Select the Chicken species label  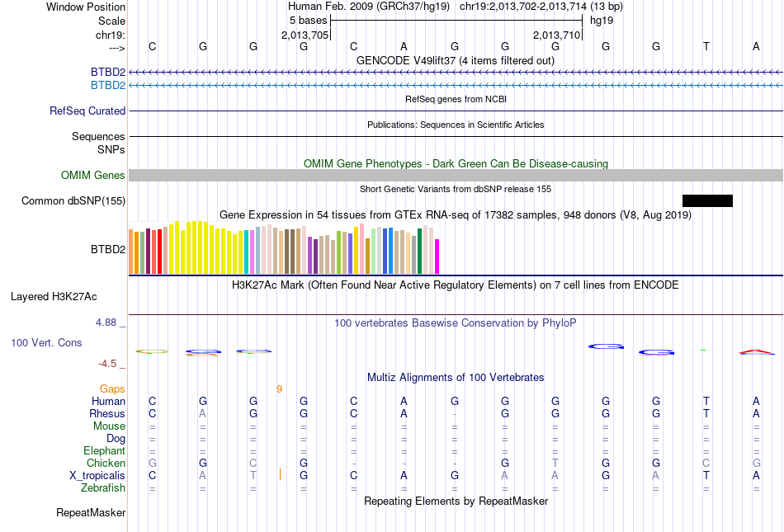(x=106, y=463)
